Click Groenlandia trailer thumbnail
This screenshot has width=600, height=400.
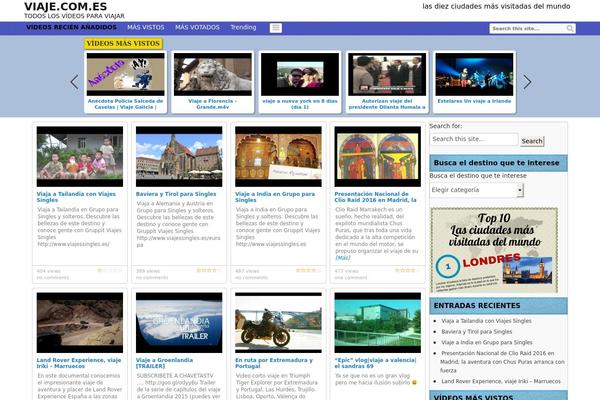tap(179, 323)
